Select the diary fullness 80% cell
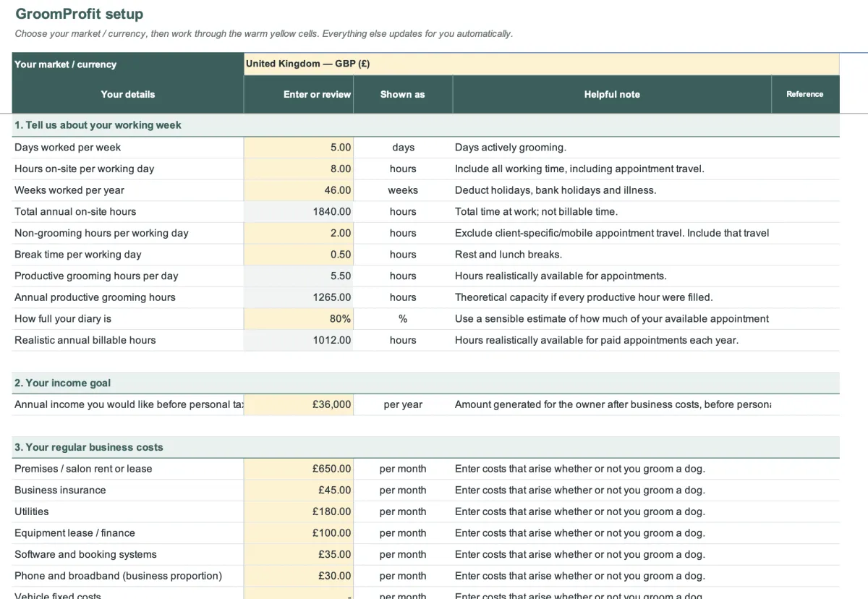 pos(298,319)
